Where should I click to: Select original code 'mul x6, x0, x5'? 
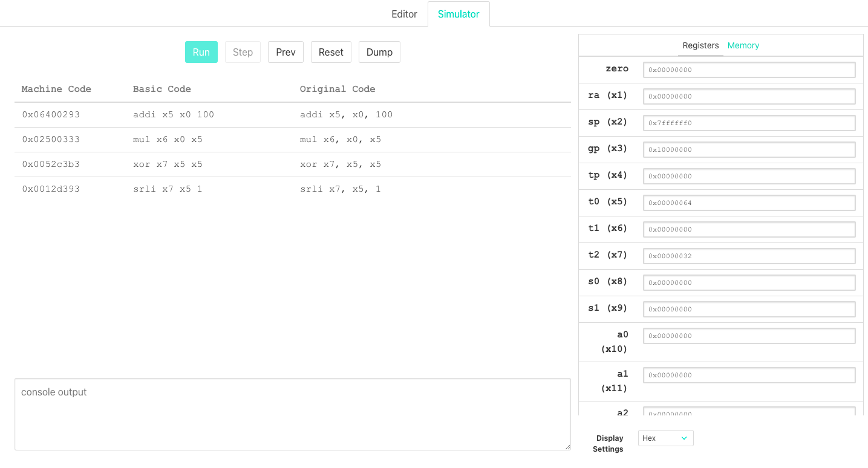[341, 140]
